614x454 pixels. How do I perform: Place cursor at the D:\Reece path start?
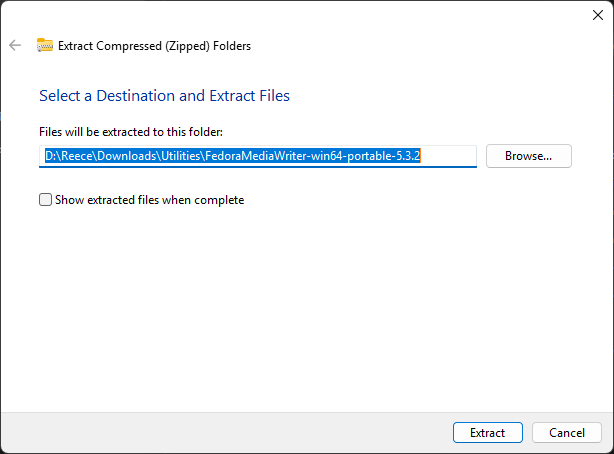(x=69, y=156)
